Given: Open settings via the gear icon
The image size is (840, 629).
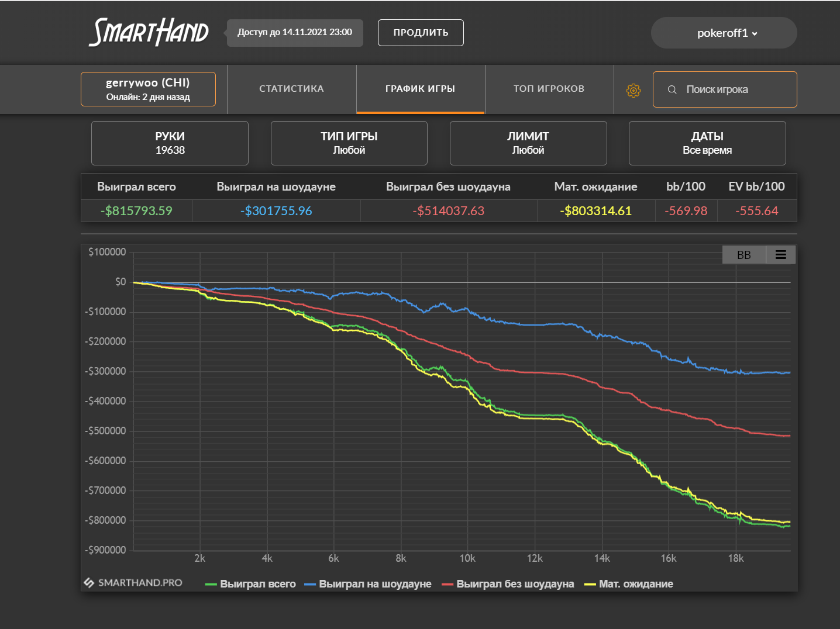Looking at the screenshot, I should click(634, 90).
